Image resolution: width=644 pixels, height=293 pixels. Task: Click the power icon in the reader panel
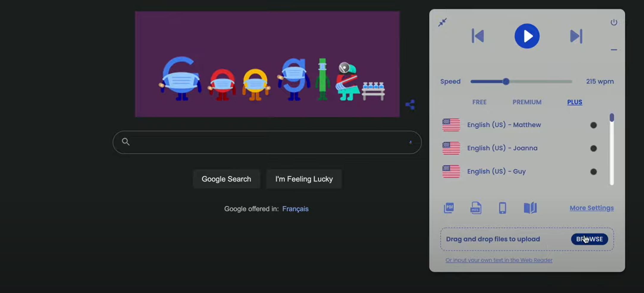(614, 22)
